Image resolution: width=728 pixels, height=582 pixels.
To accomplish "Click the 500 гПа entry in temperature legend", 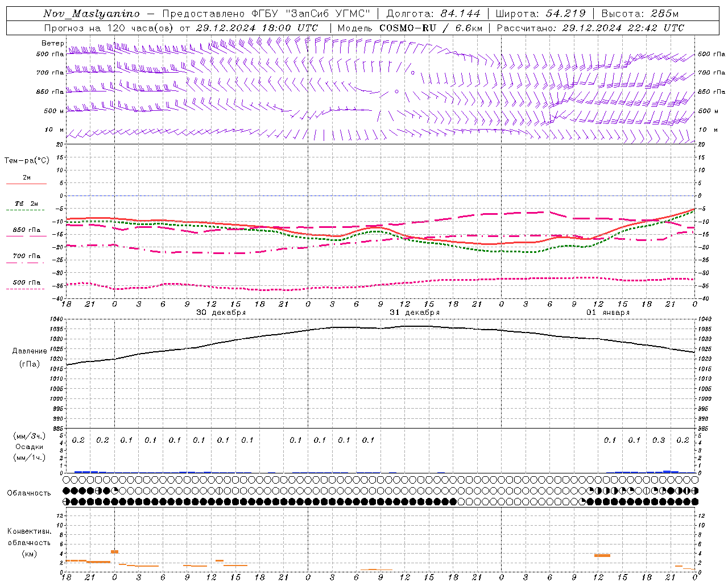I will click(x=27, y=282).
